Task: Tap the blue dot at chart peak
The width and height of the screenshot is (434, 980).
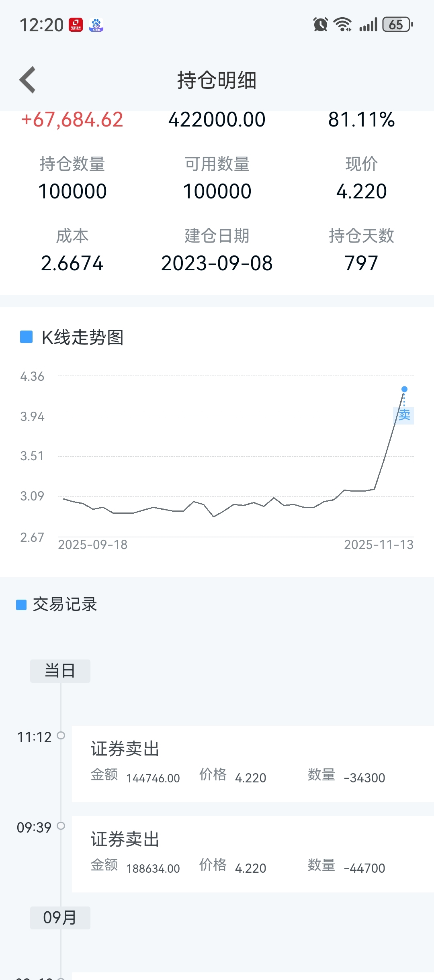Action: click(x=405, y=389)
